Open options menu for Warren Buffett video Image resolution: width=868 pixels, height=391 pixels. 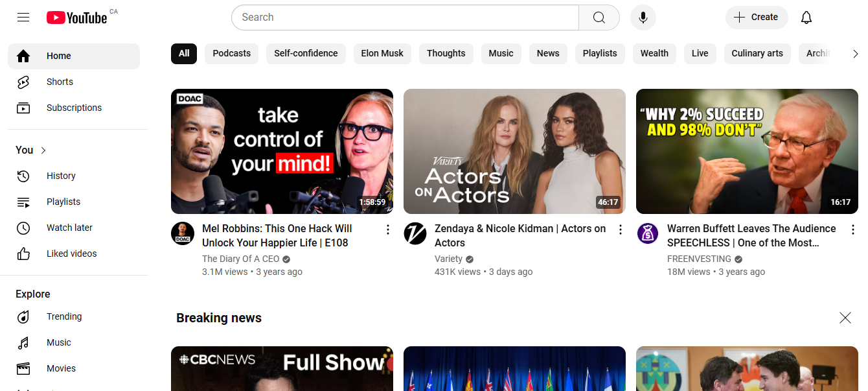pos(853,230)
